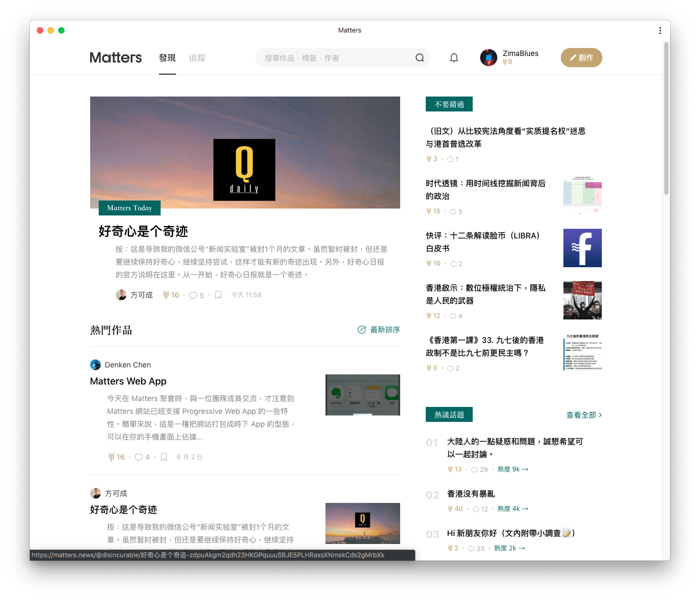The width and height of the screenshot is (700, 600).
Task: Click the Matters logo
Action: (116, 58)
